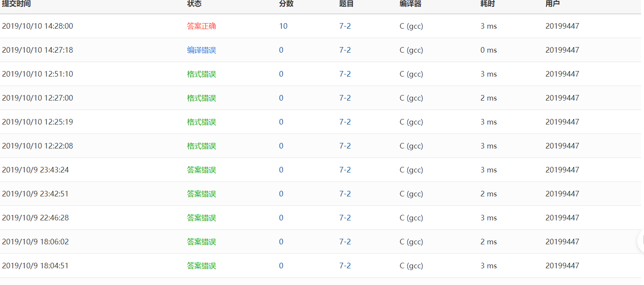Image resolution: width=644 pixels, height=285 pixels.
Task: Click C (gcc) compiler in the 12:51:10 row
Action: click(411, 74)
